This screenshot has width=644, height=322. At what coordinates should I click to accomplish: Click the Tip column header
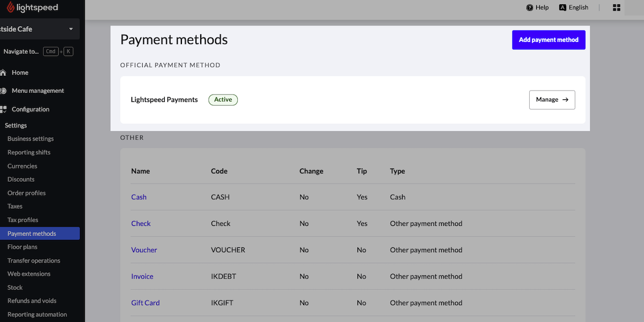point(362,171)
